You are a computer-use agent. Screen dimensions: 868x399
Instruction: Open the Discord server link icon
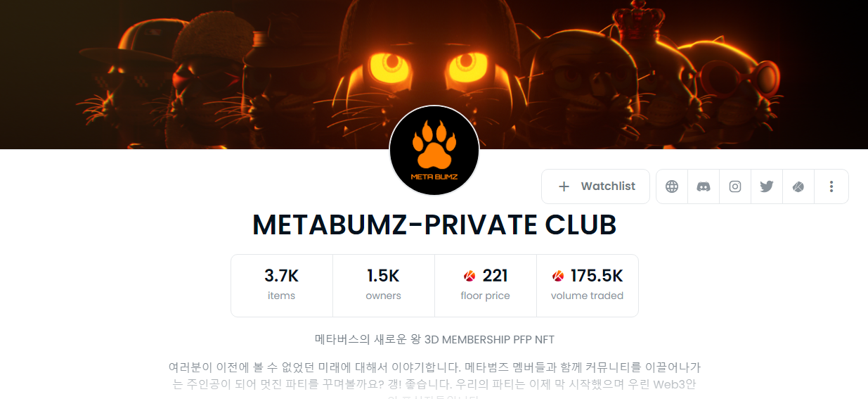(704, 186)
